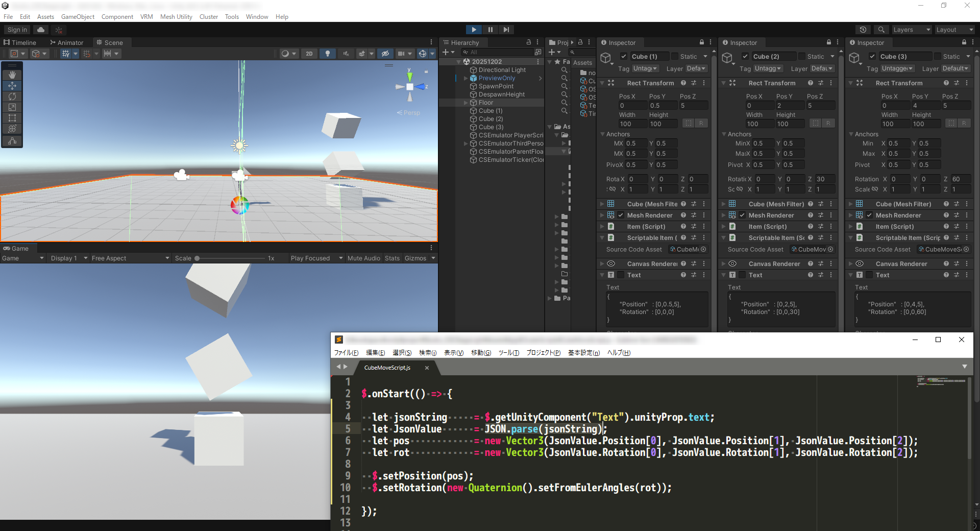
Task: Toggle hidden objects visibility in Scene
Action: point(385,54)
